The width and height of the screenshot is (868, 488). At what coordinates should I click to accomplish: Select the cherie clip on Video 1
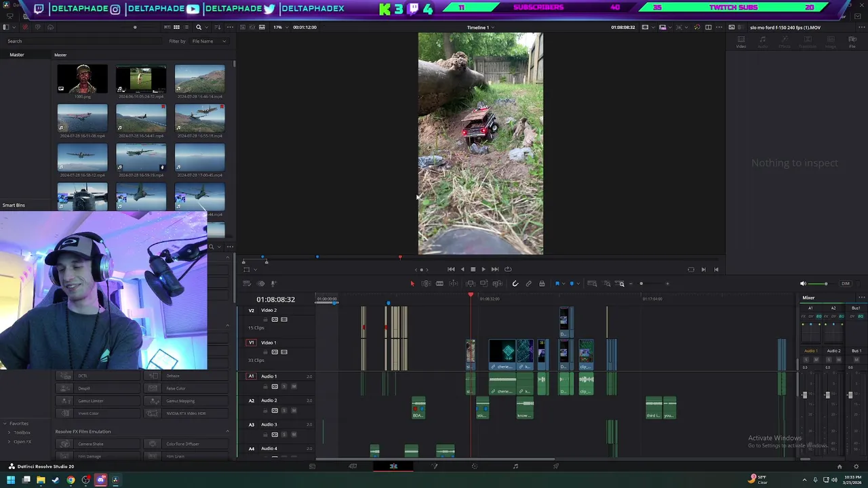point(502,355)
